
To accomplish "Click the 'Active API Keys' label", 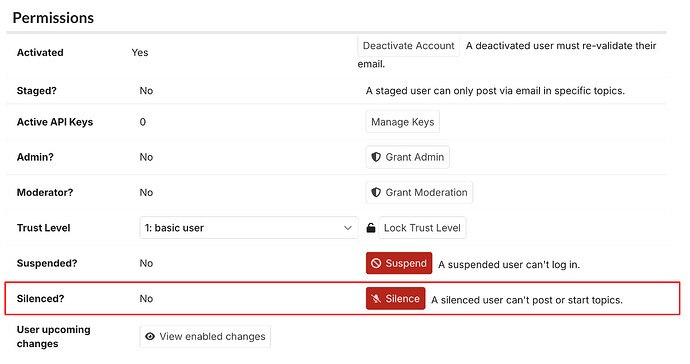I will click(x=55, y=122).
